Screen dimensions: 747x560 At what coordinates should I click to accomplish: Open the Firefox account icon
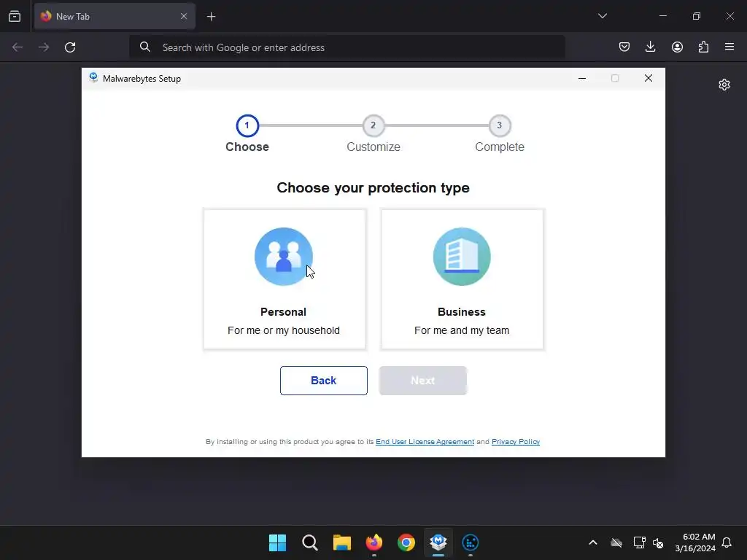click(677, 47)
